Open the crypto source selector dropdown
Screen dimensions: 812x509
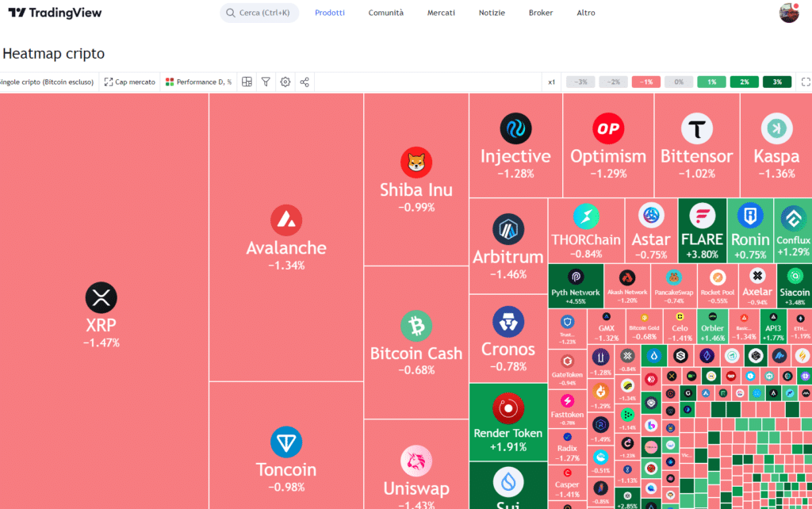tap(48, 82)
